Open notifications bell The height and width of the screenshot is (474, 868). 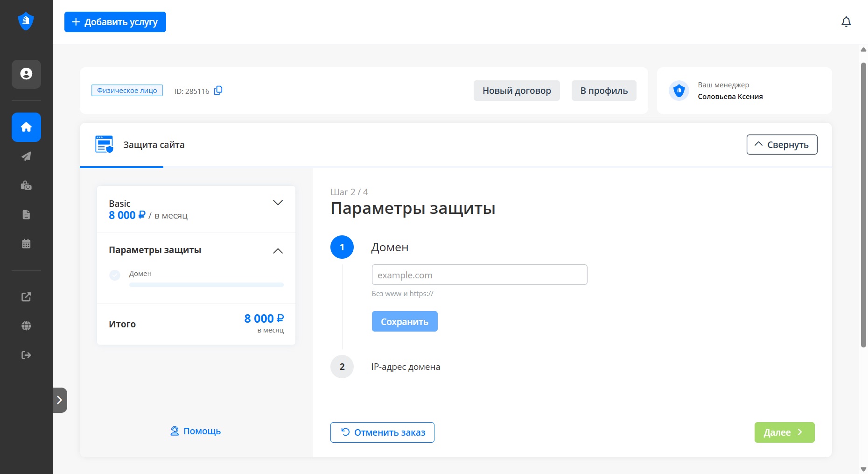click(x=846, y=22)
